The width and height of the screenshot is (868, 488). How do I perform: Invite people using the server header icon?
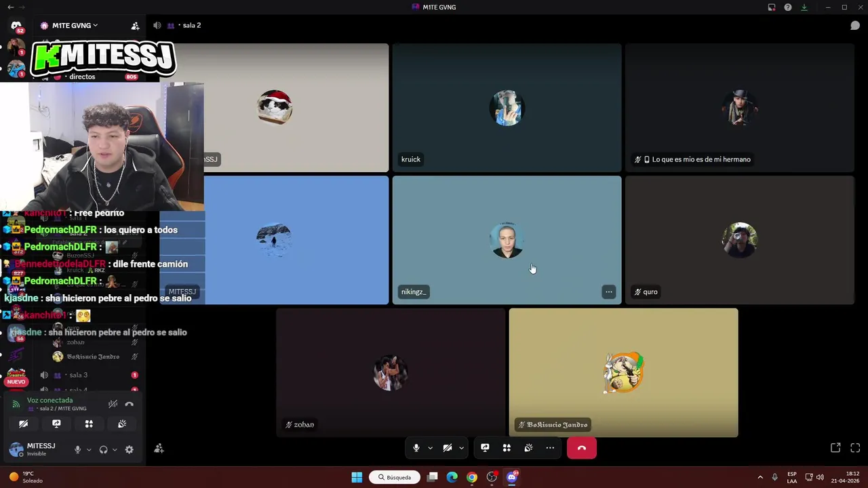[x=135, y=26]
